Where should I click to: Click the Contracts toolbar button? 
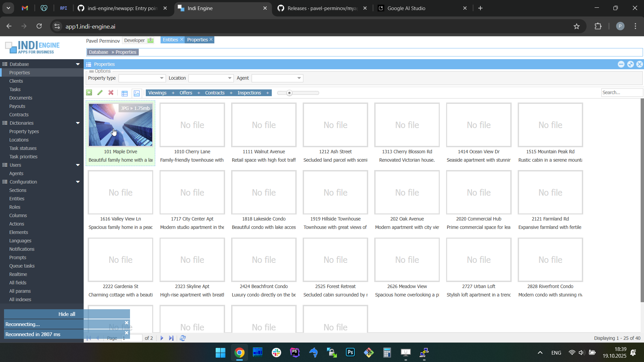[x=215, y=93]
